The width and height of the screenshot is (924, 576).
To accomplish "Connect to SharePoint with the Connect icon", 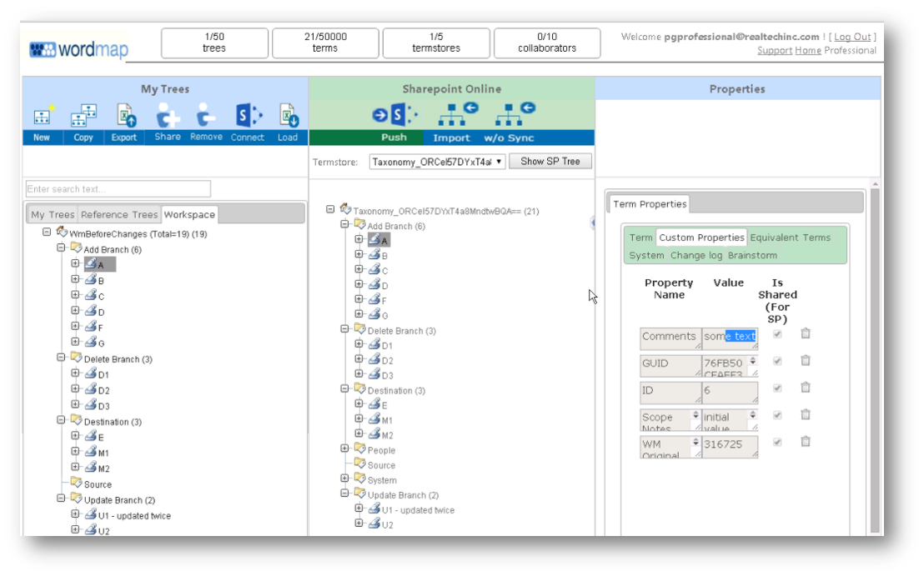I will tap(248, 118).
